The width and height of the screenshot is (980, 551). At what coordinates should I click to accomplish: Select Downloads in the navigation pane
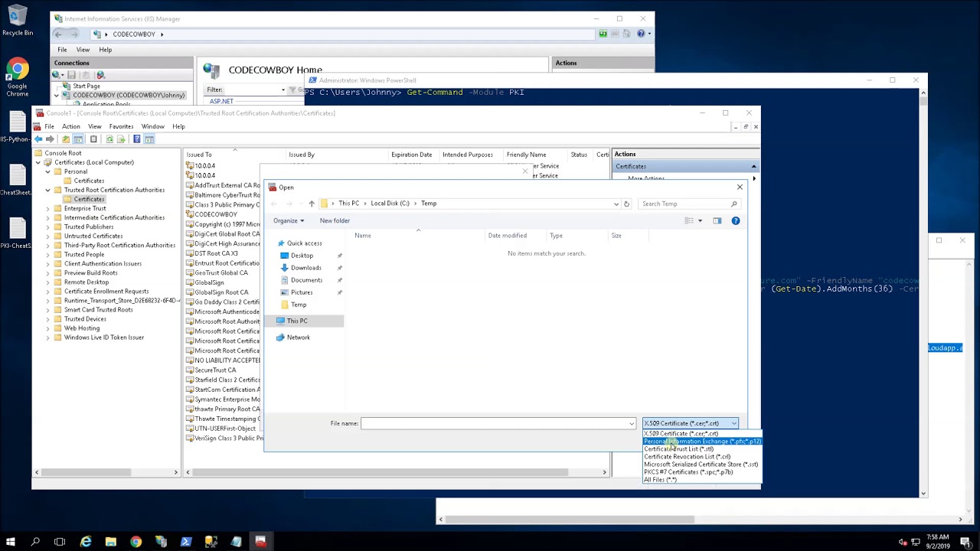click(305, 268)
